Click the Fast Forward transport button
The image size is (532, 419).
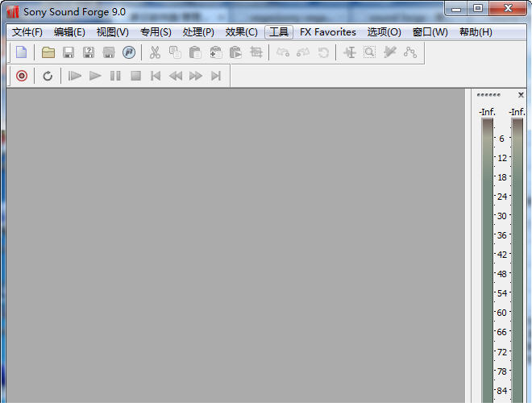pyautogui.click(x=196, y=76)
